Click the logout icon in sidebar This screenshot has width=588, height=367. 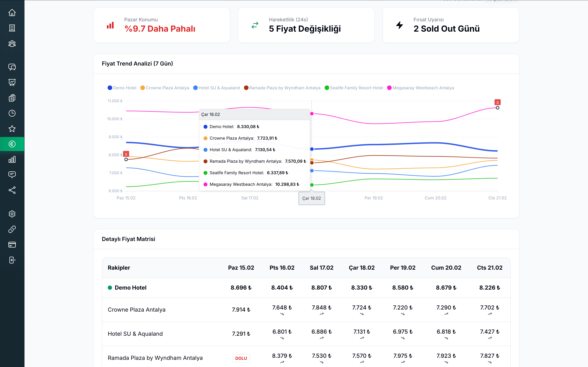pos(12,260)
